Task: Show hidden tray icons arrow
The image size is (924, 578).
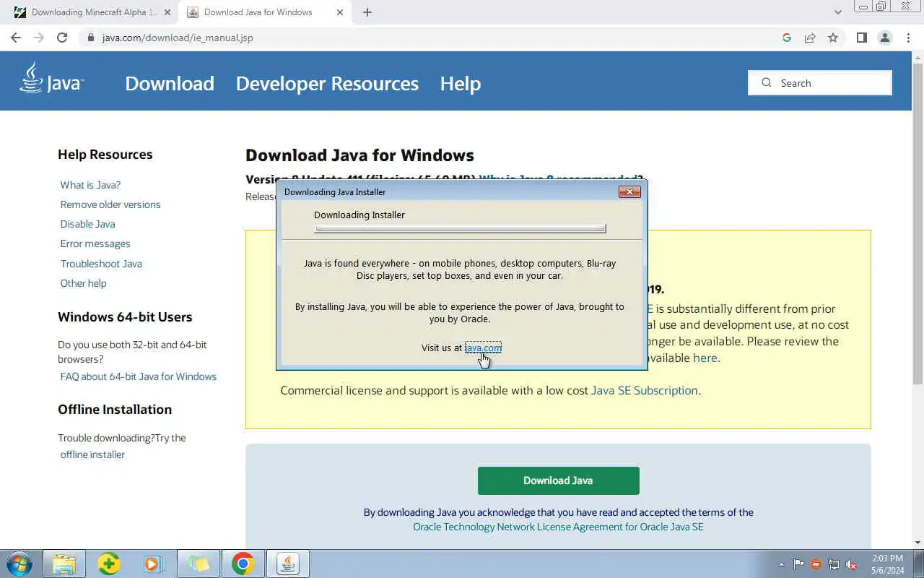Action: pyautogui.click(x=781, y=564)
